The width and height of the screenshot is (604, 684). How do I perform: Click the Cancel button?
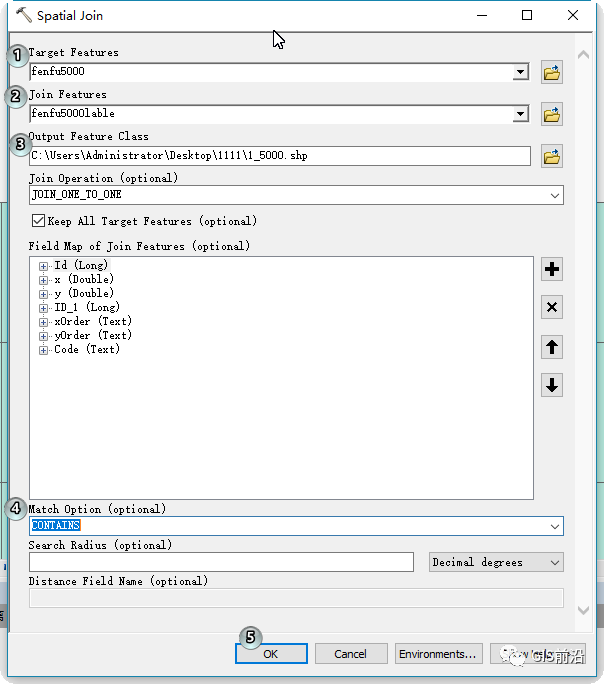click(x=351, y=653)
